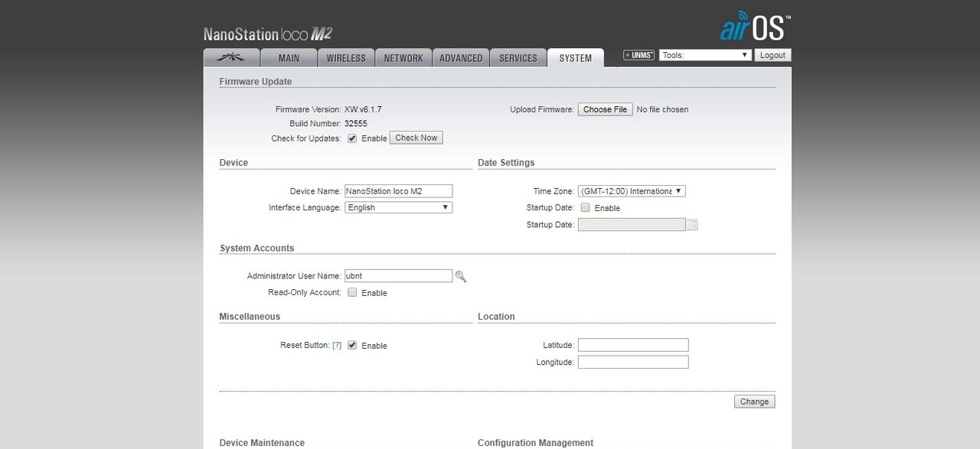Expand the Time Zone dropdown
The width and height of the screenshot is (980, 449).
pyautogui.click(x=632, y=191)
